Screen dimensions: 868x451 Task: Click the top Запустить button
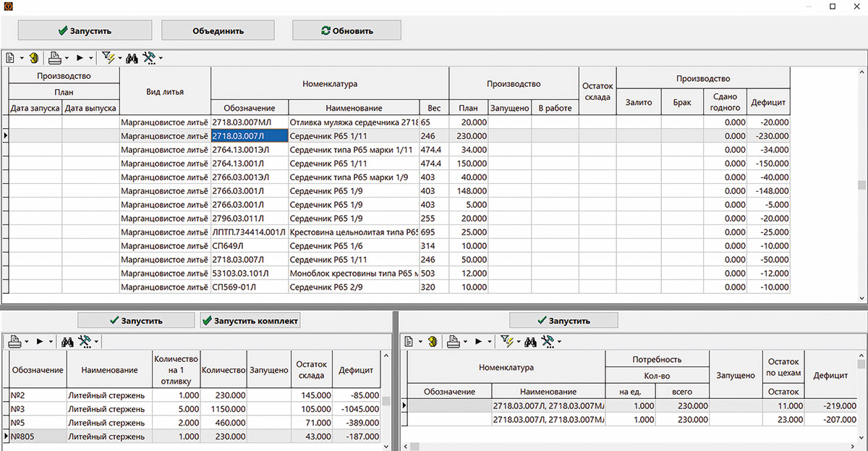tap(85, 30)
